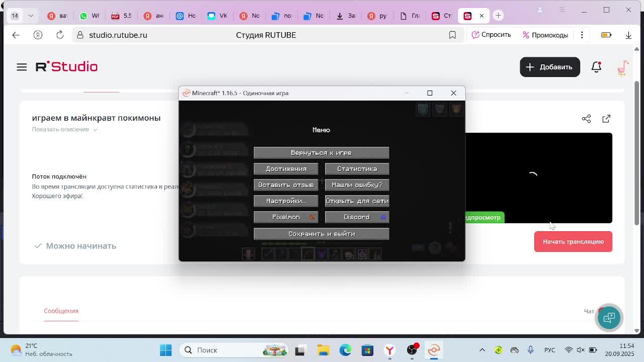Viewport: 644px width, 362px height.
Task: Bookmark the page with the bookmark icon
Action: coord(452,35)
